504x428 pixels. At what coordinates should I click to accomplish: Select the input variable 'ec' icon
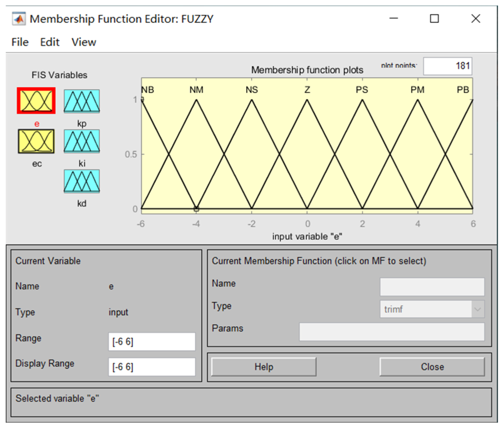coord(36,141)
